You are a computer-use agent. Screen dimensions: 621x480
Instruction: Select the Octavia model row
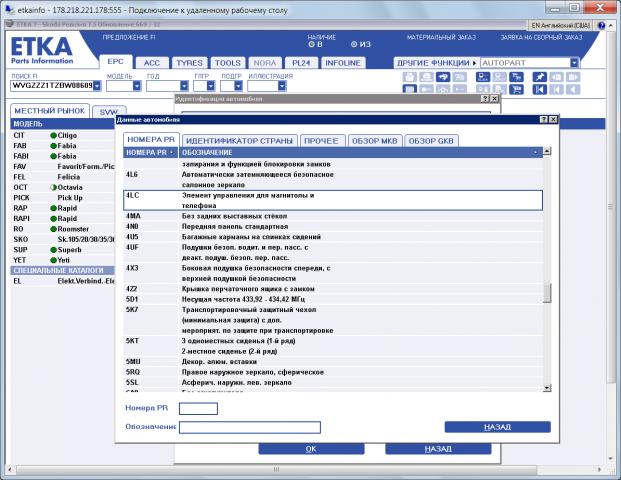tap(63, 187)
